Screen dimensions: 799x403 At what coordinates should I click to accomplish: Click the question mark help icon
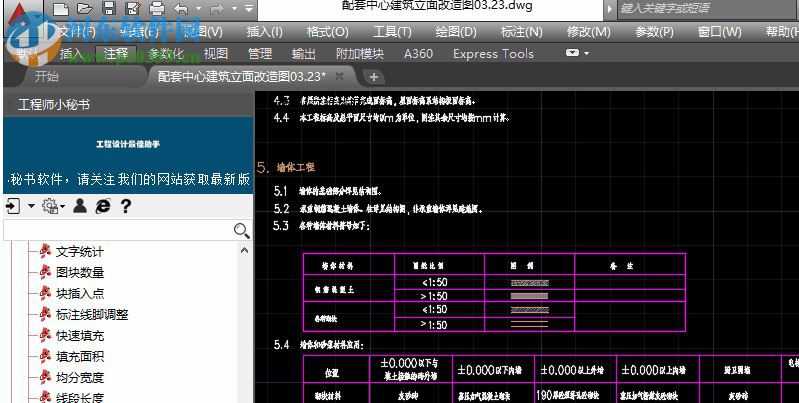[126, 206]
